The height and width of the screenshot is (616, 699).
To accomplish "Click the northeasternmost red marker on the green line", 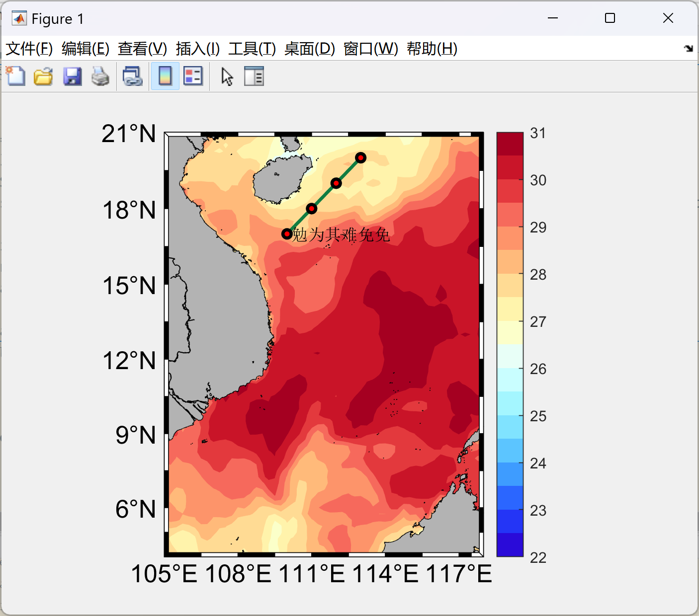I will [361, 157].
